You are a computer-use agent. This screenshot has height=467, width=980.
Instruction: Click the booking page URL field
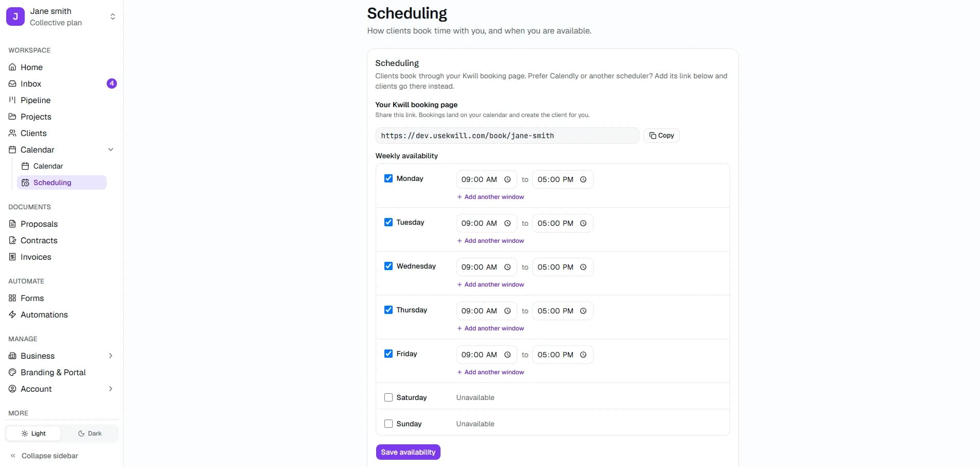click(508, 136)
